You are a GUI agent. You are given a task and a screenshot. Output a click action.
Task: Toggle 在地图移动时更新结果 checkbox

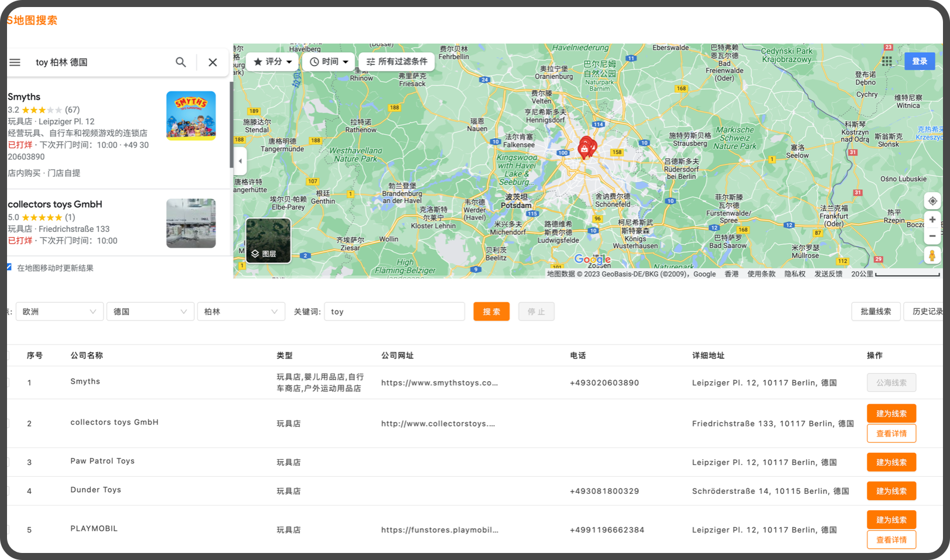(9, 267)
